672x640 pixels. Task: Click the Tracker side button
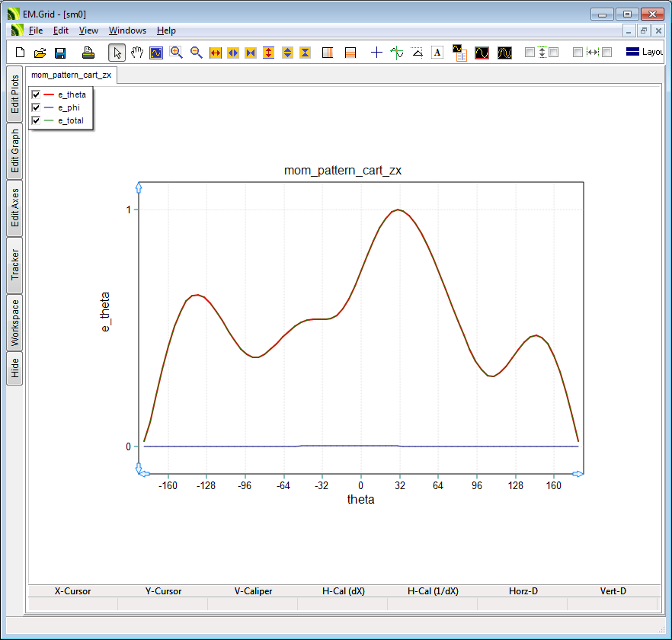tap(14, 265)
